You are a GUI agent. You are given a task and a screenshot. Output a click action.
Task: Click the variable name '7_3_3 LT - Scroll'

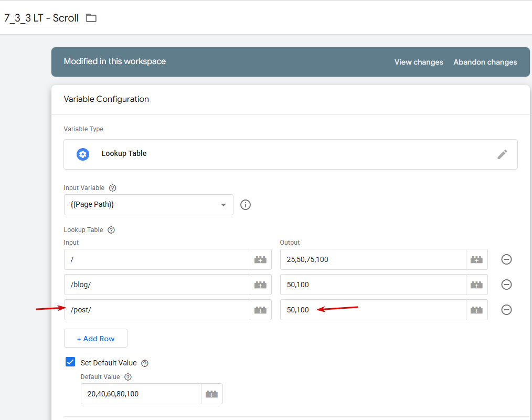point(41,18)
